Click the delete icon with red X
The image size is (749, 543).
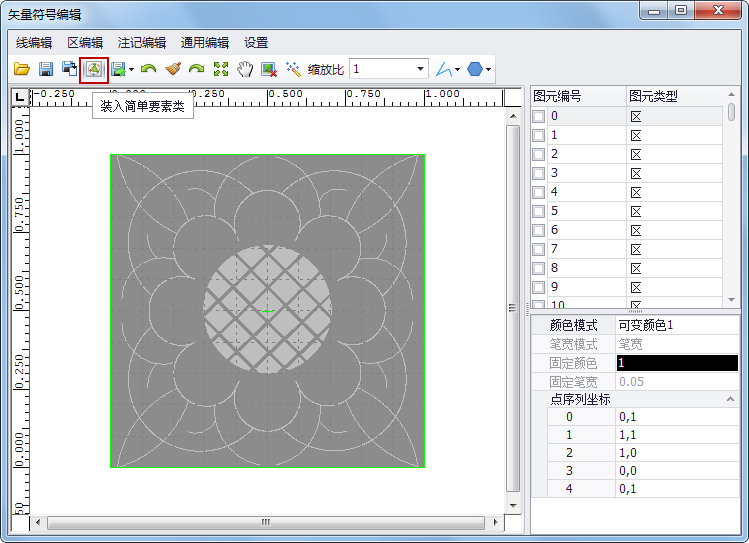click(x=269, y=69)
